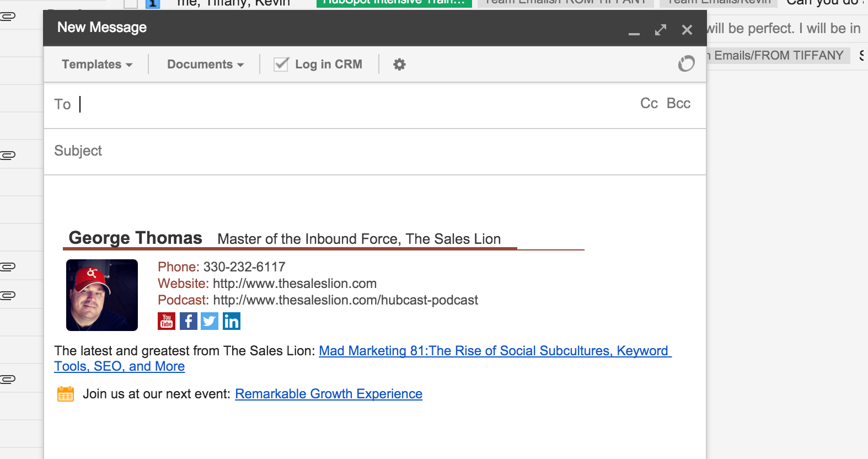
Task: Open the Templates dropdown
Action: coord(97,65)
